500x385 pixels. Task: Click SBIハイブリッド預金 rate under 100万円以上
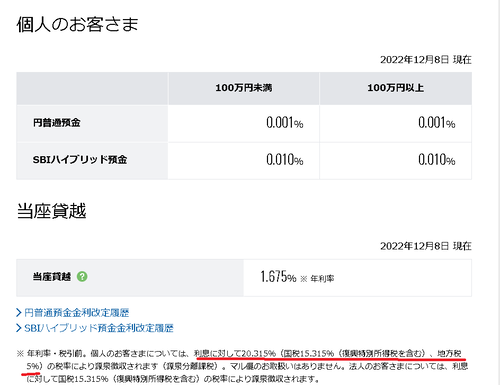(437, 160)
